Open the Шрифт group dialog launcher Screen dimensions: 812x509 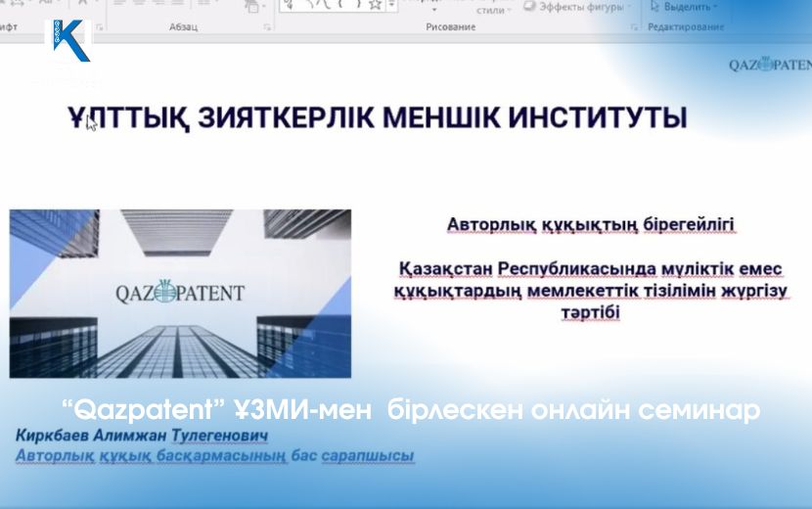(98, 27)
